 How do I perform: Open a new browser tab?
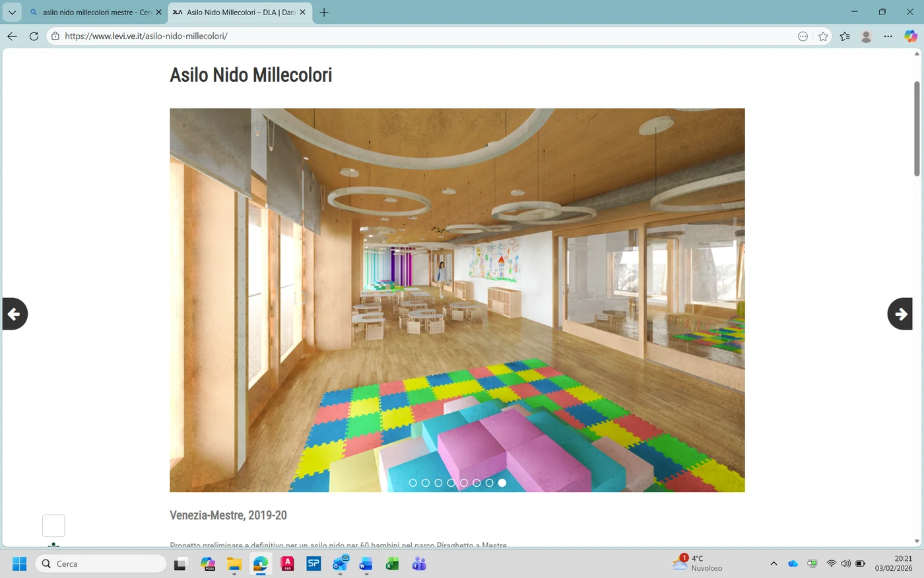[x=324, y=13]
